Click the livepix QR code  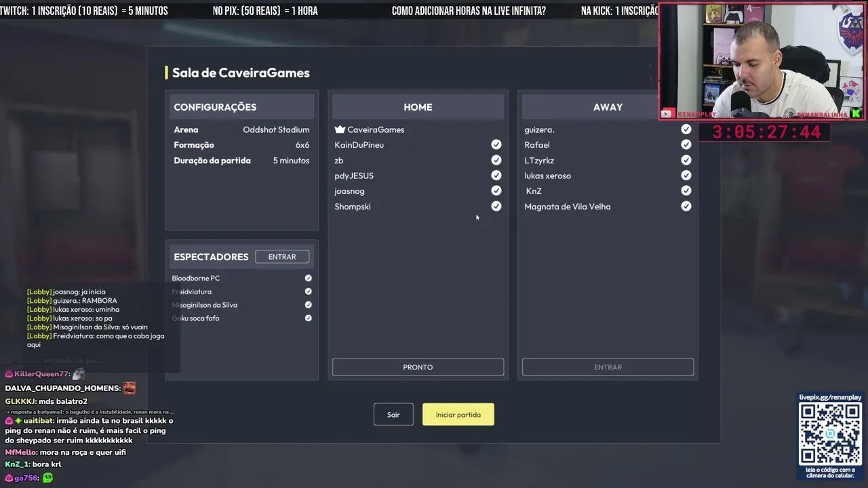830,434
